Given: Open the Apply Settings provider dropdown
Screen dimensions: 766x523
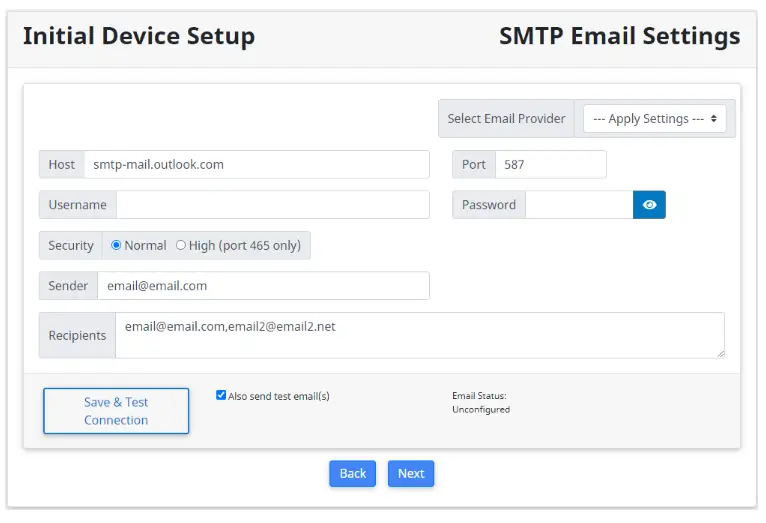Looking at the screenshot, I should tap(654, 118).
